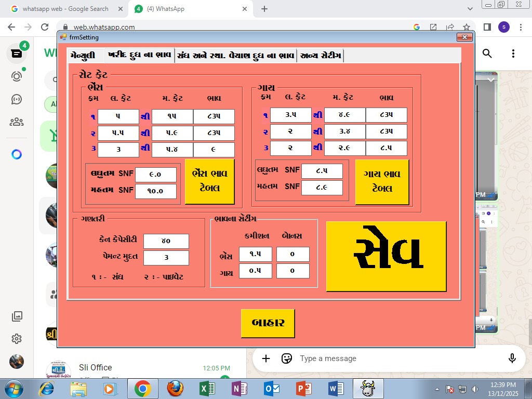532x399 pixels.
Task: Open Excel from the taskbar
Action: coord(207,389)
